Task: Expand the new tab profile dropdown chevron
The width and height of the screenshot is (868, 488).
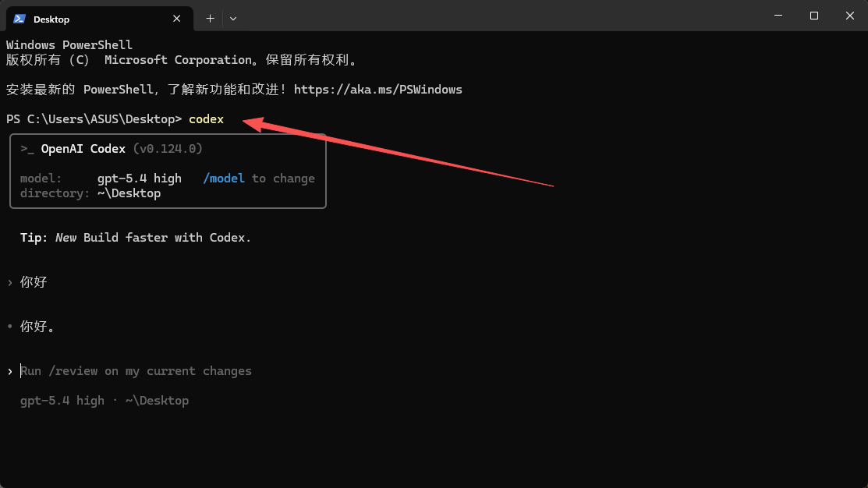Action: [233, 18]
